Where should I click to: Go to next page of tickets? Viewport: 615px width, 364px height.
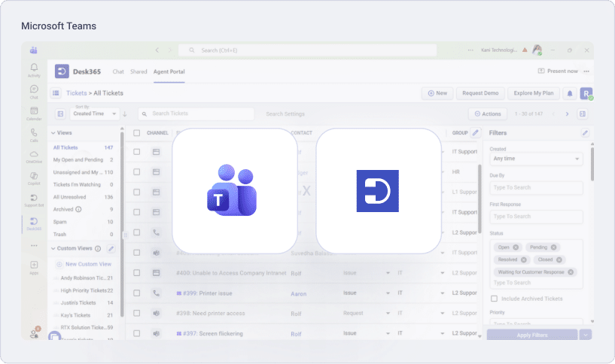click(x=567, y=114)
